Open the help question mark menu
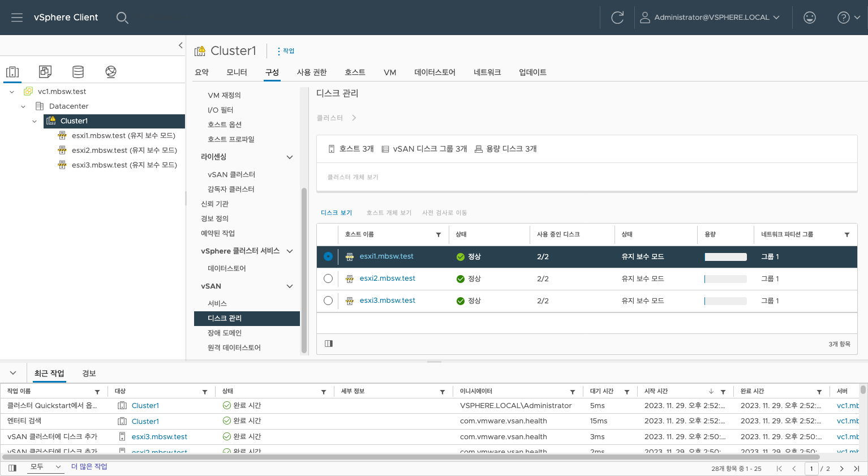The image size is (868, 476). [x=849, y=18]
